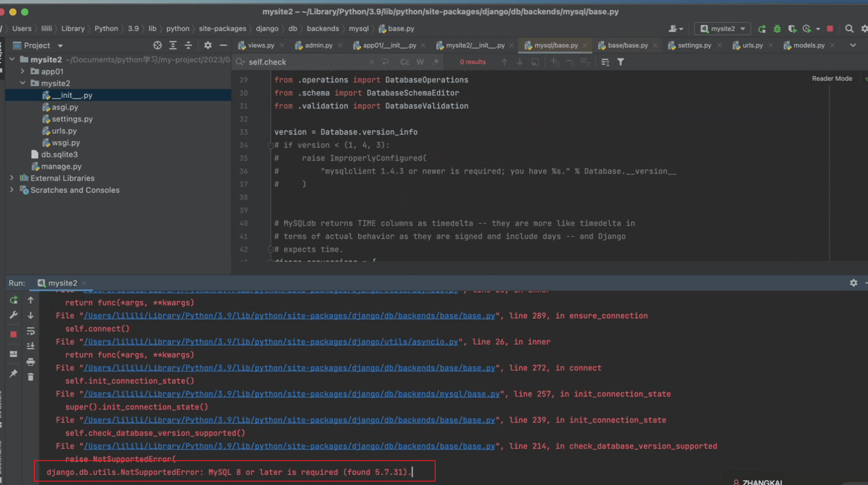Run with coverage shield icon

792,29
